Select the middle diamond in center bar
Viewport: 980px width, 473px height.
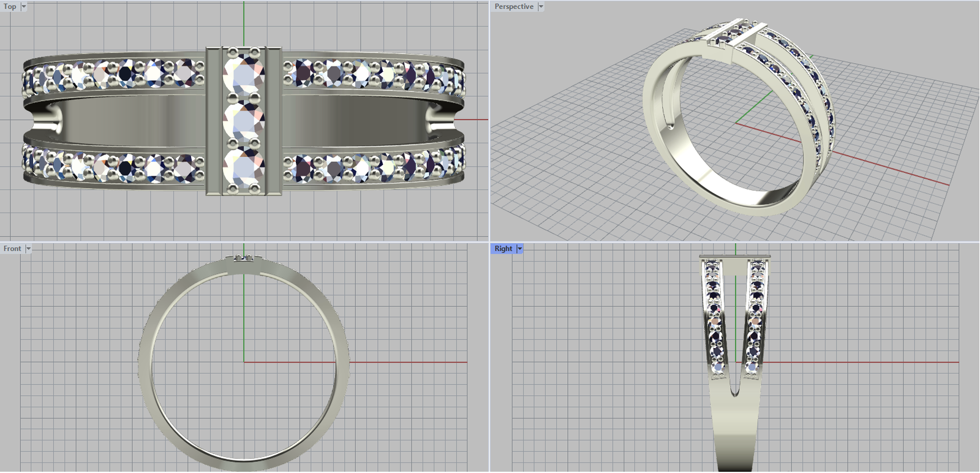point(244,121)
